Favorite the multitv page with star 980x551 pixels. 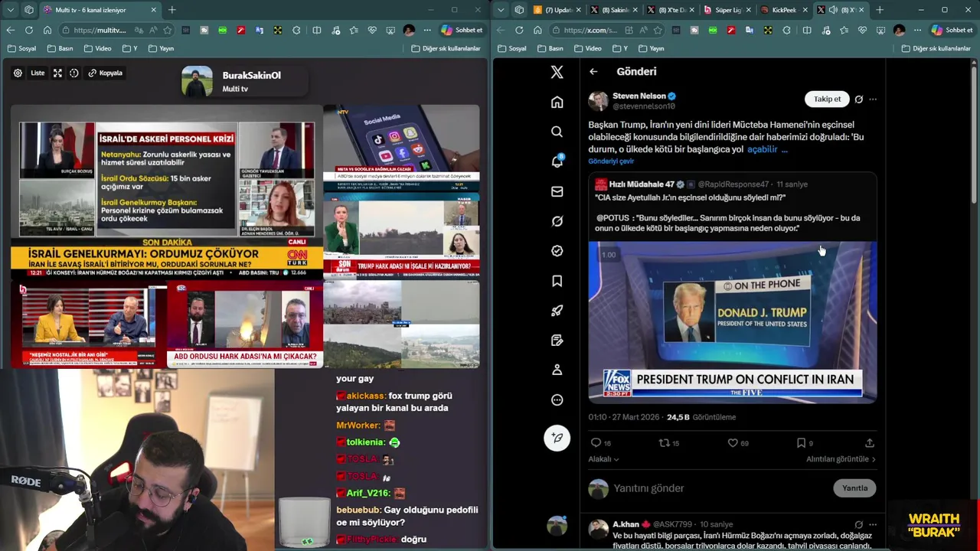click(x=167, y=30)
